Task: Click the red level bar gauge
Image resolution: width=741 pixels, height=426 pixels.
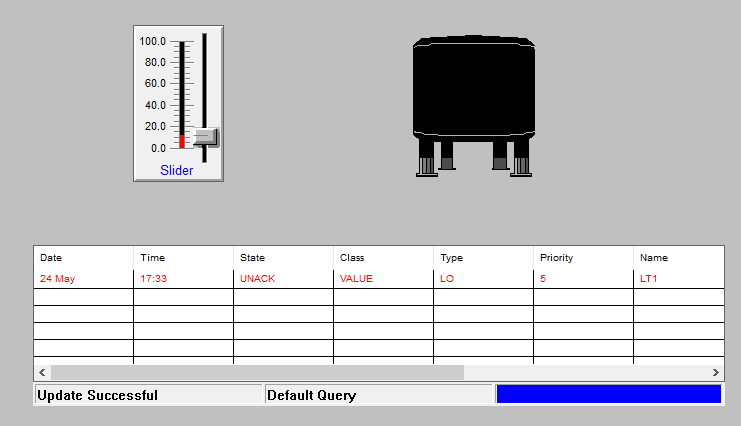Action: tap(182, 95)
